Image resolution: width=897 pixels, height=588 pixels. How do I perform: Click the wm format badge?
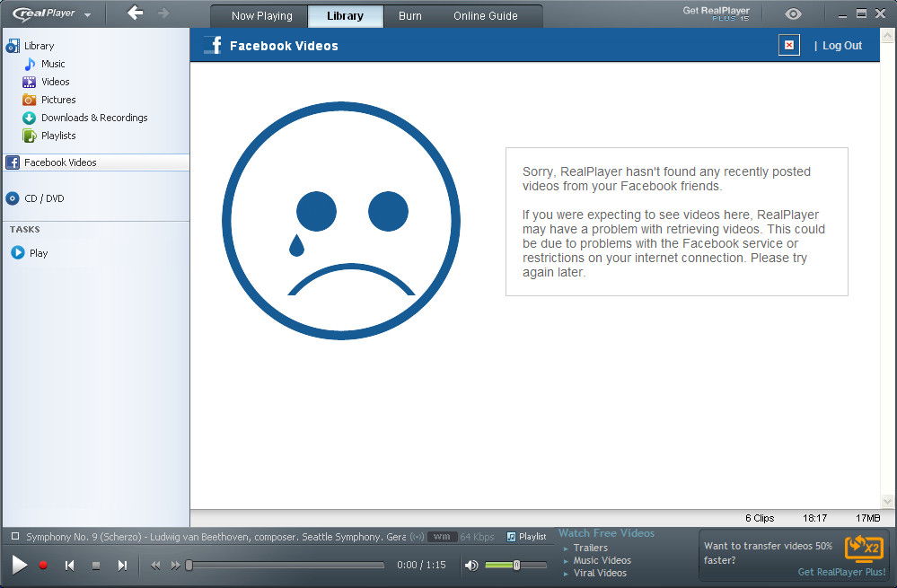pos(442,537)
